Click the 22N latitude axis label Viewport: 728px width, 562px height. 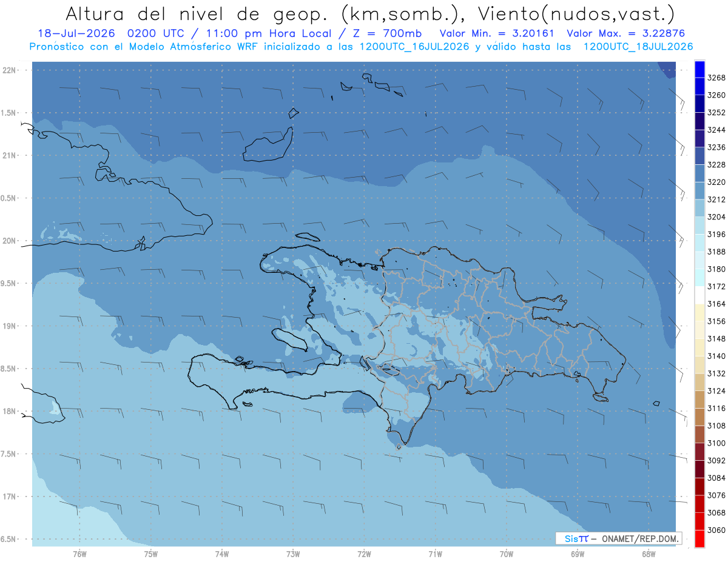10,70
